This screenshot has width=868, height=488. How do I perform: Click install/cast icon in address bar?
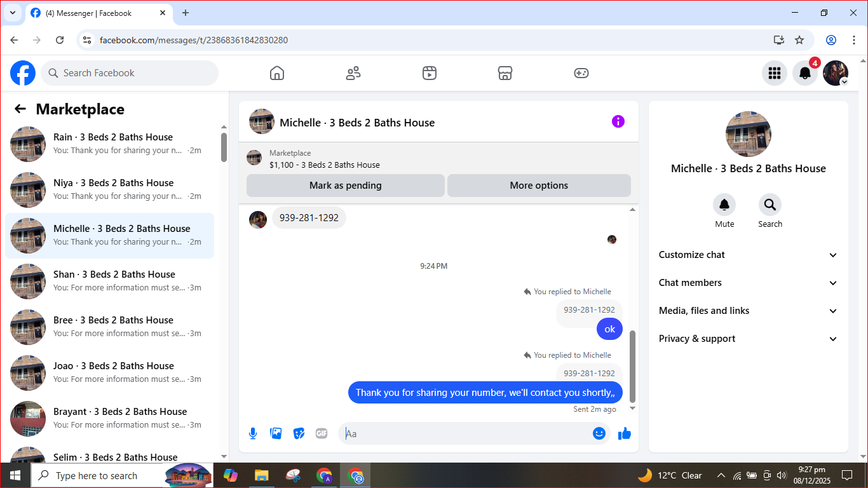[x=779, y=40]
